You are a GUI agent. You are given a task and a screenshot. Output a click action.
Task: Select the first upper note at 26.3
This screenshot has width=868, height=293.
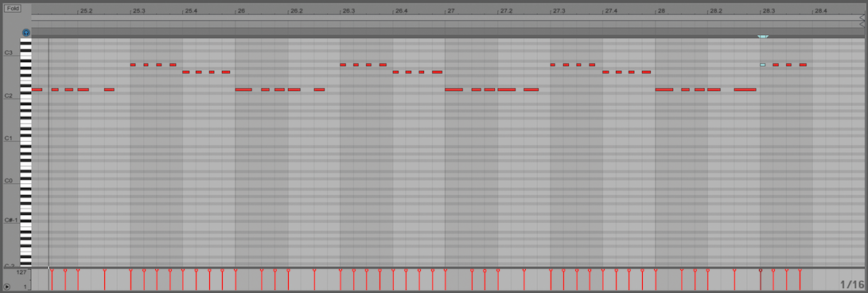coord(343,64)
